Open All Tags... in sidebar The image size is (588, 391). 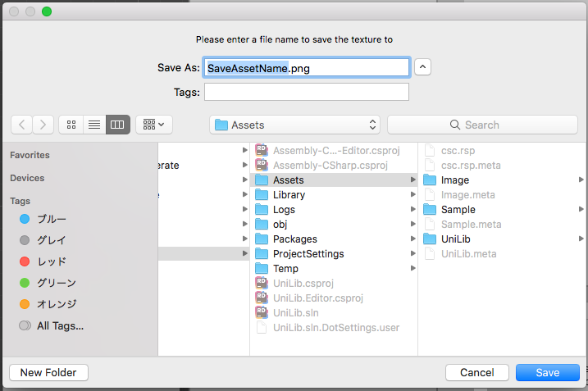[x=52, y=325]
